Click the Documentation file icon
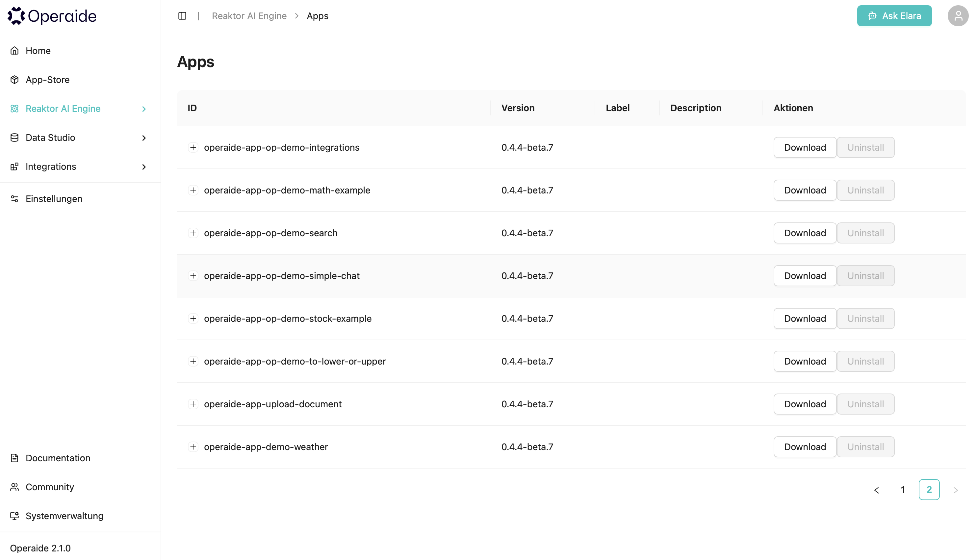 pos(14,458)
